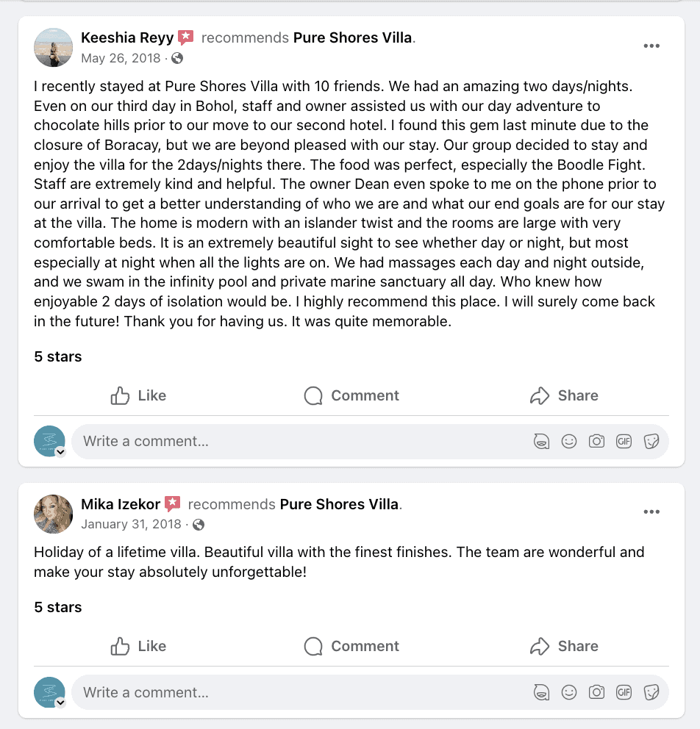Share Keeshia Reyy's review
The image size is (700, 729).
click(564, 395)
